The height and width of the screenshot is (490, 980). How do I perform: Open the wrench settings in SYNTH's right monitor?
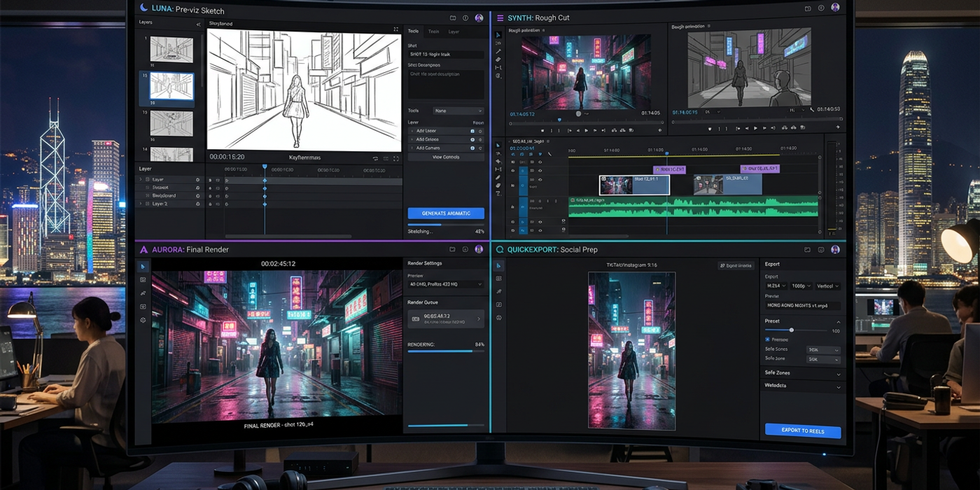tap(812, 110)
